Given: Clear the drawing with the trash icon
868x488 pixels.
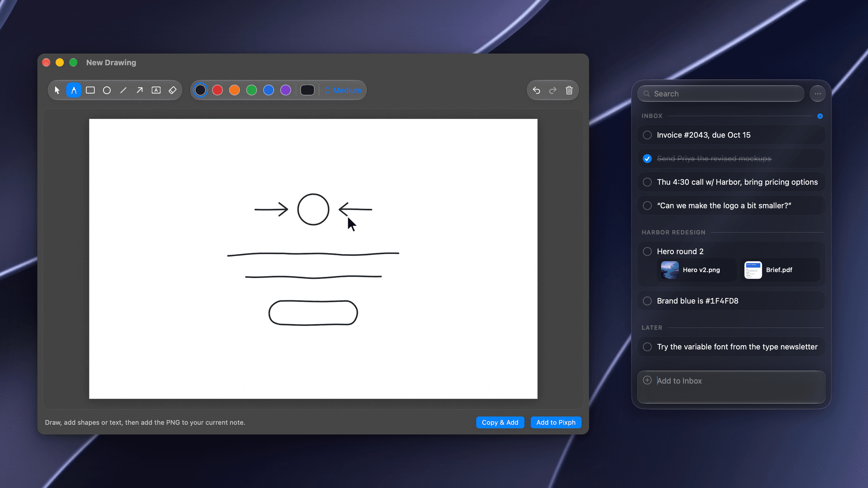Looking at the screenshot, I should [x=569, y=90].
